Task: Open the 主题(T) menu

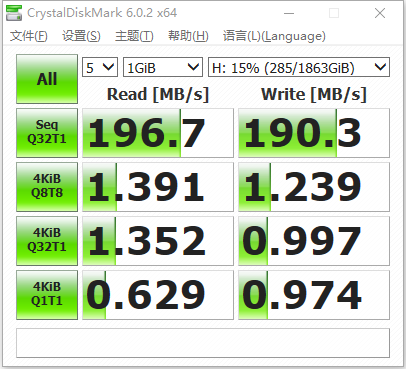Action: pyautogui.click(x=134, y=36)
